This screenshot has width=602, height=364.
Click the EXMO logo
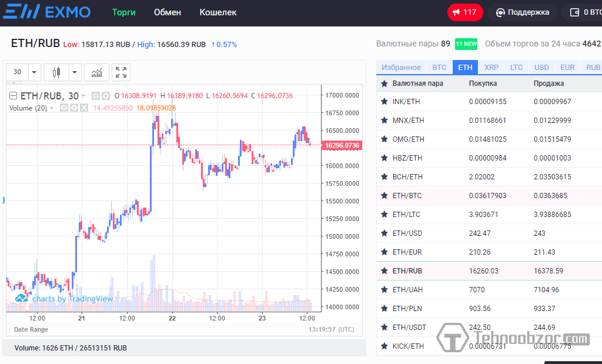(x=47, y=12)
